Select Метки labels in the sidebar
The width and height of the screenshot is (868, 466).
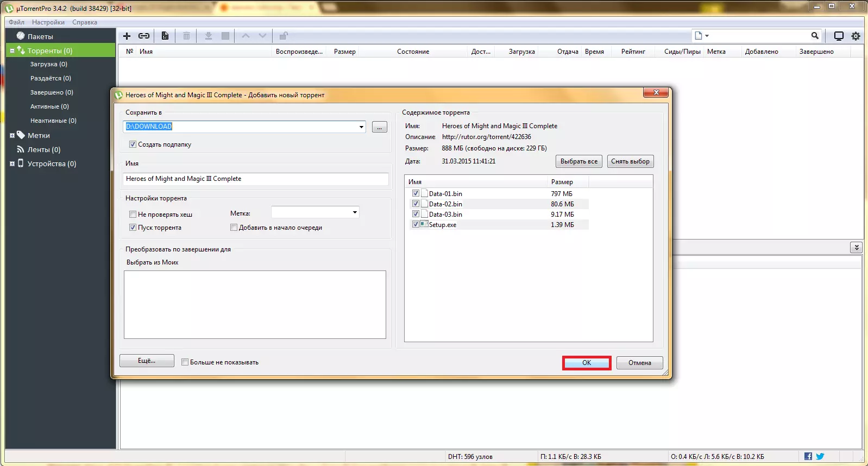click(x=39, y=135)
